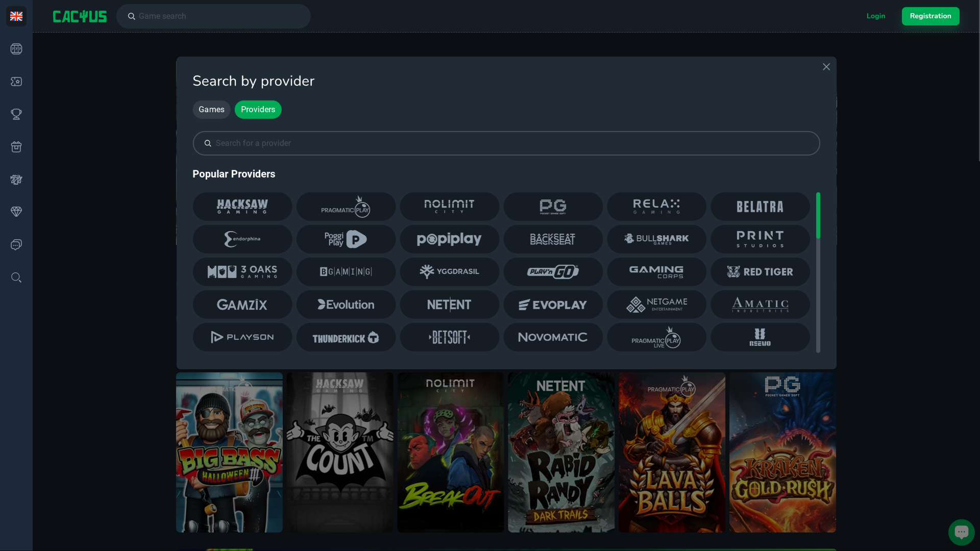Click the sidebar support chat icon
The image size is (980, 551).
pos(16,245)
